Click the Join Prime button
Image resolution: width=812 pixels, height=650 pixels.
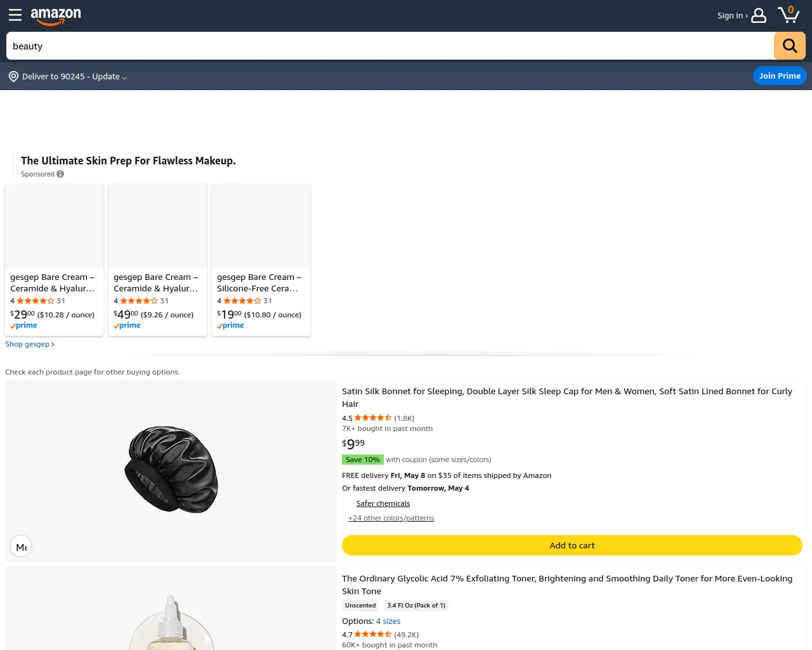coord(780,76)
